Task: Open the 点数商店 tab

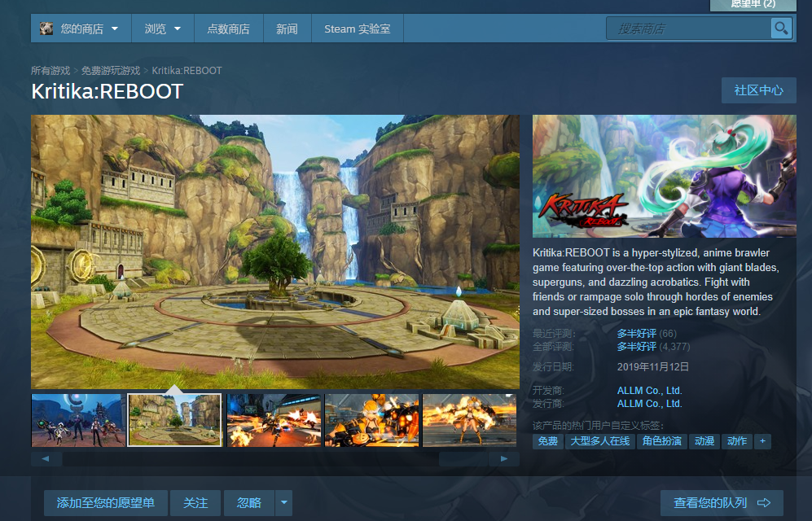Action: point(228,28)
